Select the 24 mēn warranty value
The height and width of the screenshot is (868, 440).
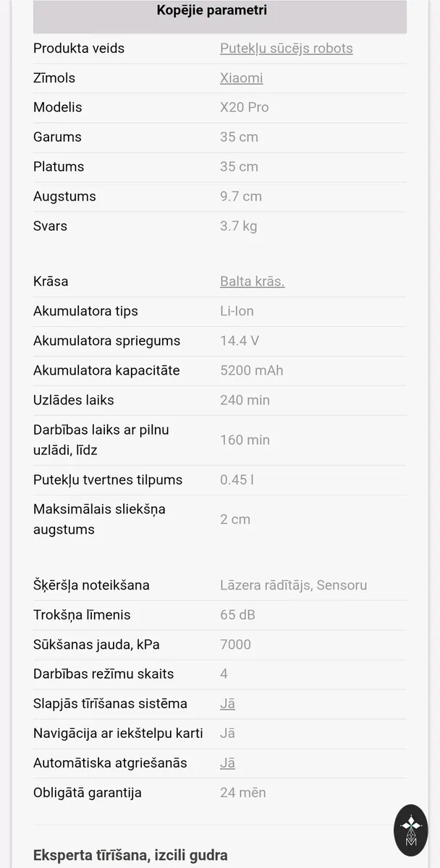243,793
